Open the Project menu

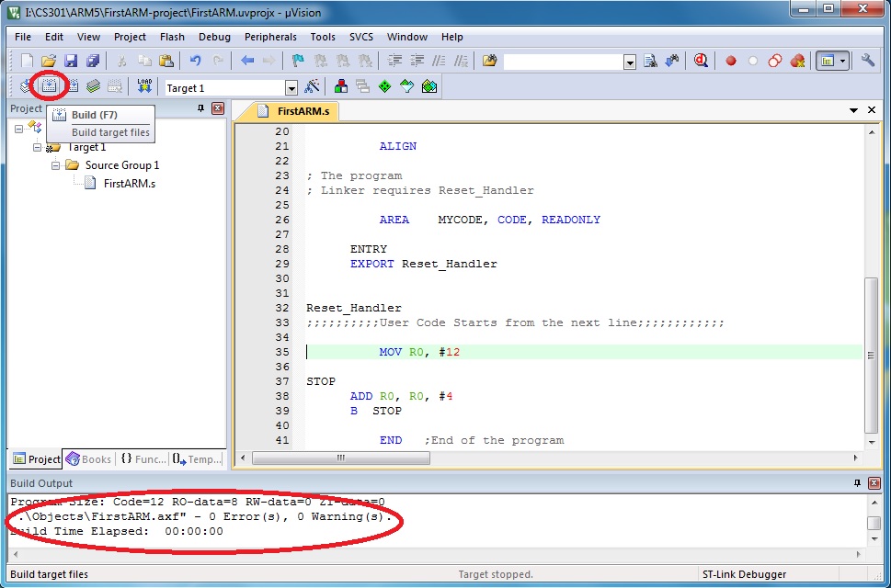(x=131, y=37)
